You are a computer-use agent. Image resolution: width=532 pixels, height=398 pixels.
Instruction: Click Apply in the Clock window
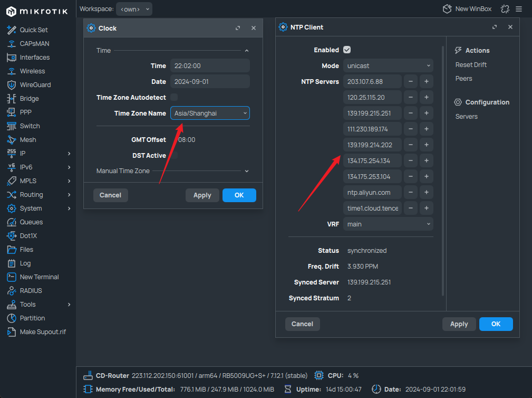click(202, 195)
